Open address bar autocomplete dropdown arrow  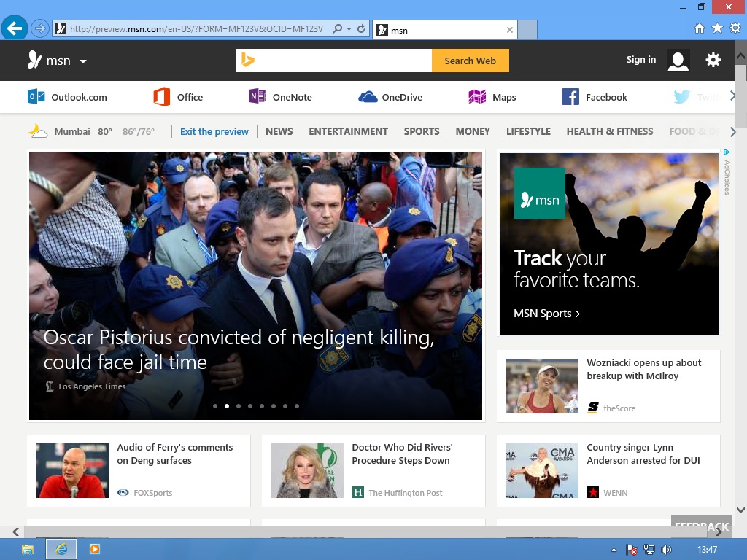pos(349,29)
